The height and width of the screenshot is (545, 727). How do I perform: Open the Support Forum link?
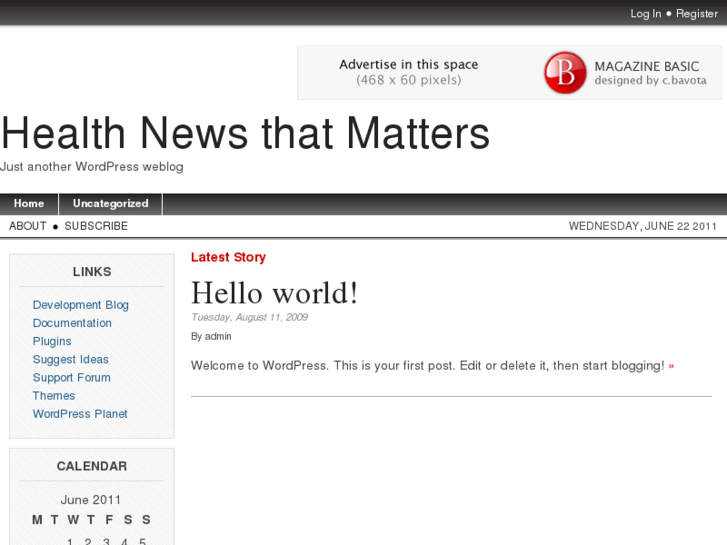click(71, 377)
